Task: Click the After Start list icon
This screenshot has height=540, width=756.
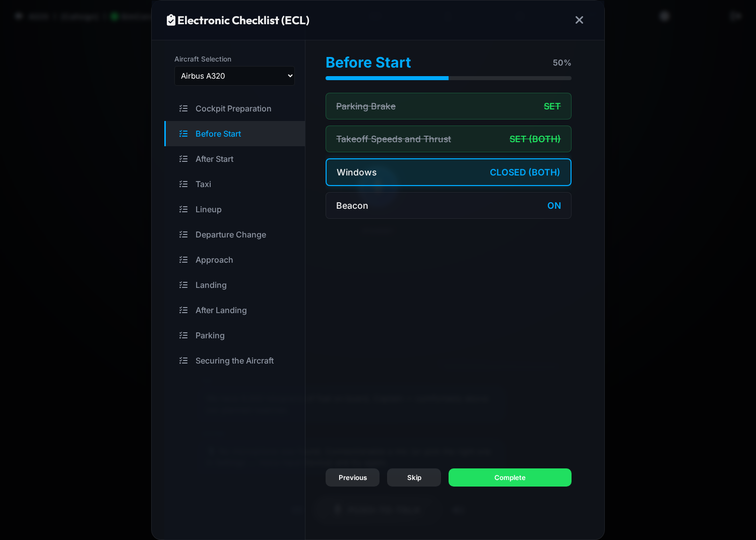Action: [183, 159]
